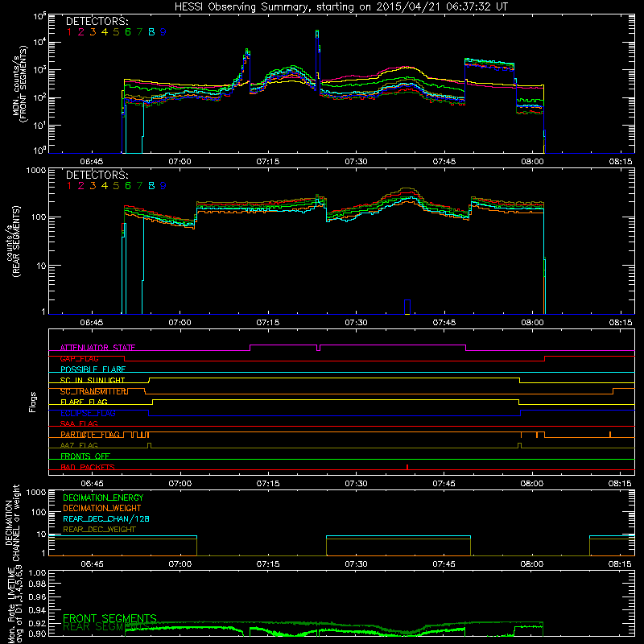The height and width of the screenshot is (644, 644).
Task: Click the 1000 tick on rear segments y-axis
Action: point(36,170)
